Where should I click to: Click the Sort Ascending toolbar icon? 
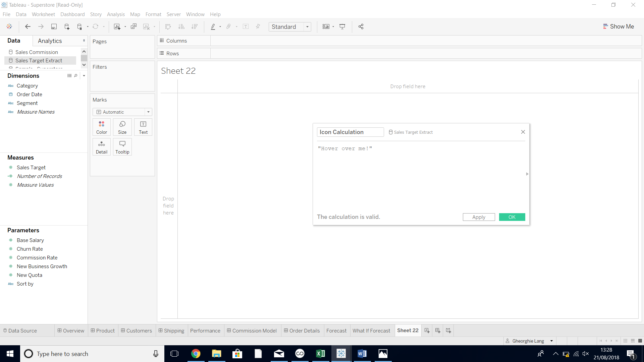(x=181, y=26)
